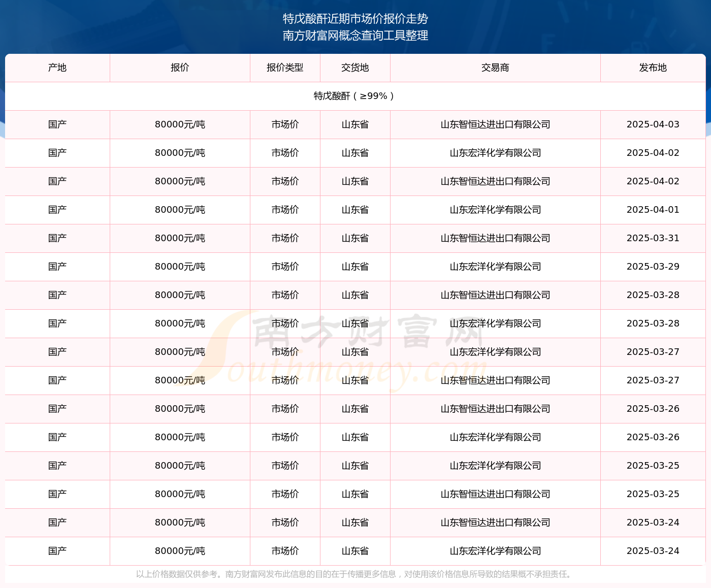Click the date 2025-03-31
711x588 pixels.
653,238
